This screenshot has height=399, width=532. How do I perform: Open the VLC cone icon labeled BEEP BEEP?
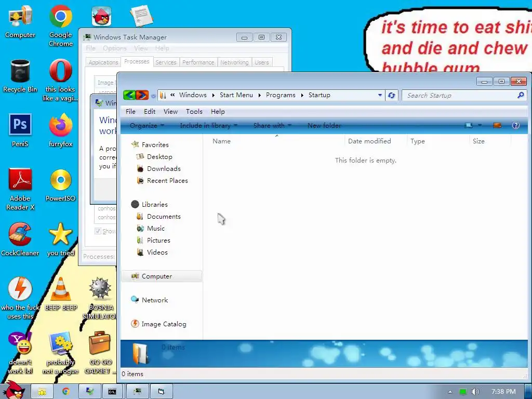pyautogui.click(x=61, y=294)
